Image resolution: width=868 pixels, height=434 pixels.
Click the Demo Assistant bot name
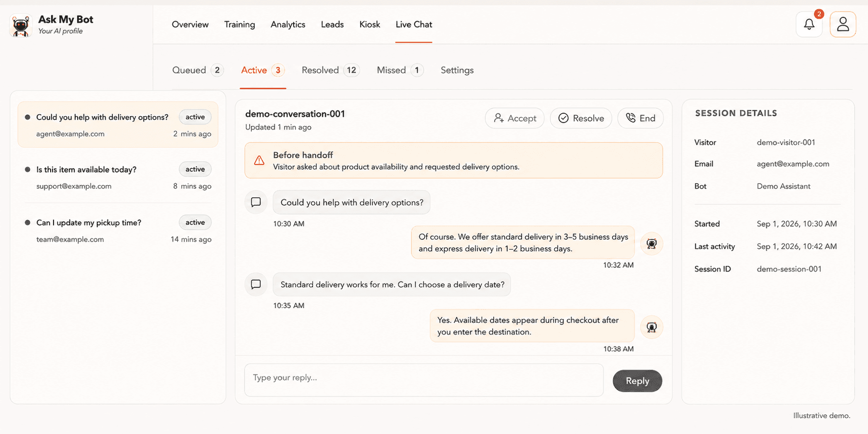tap(784, 186)
